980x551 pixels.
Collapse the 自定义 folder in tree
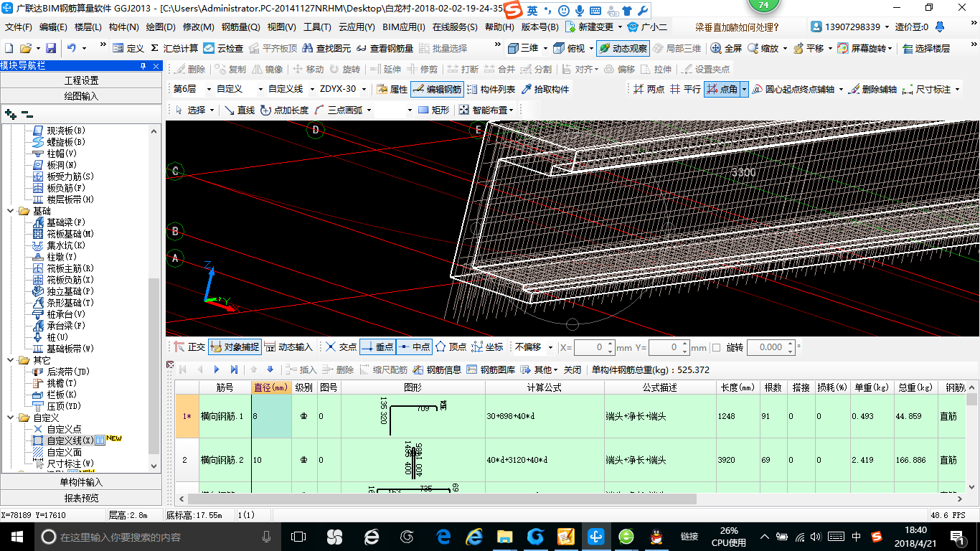[10, 418]
